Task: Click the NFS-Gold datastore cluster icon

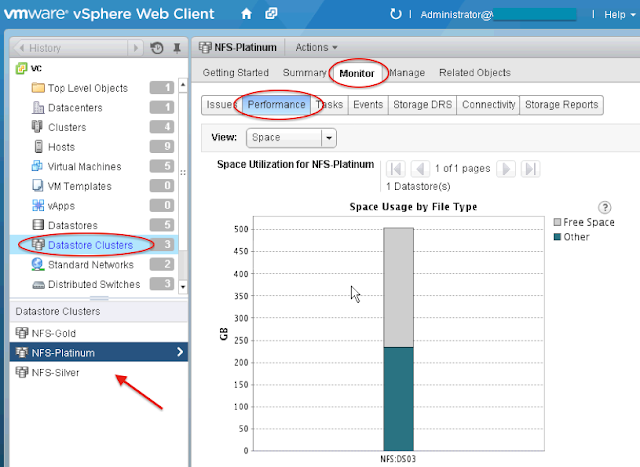Action: coord(22,333)
